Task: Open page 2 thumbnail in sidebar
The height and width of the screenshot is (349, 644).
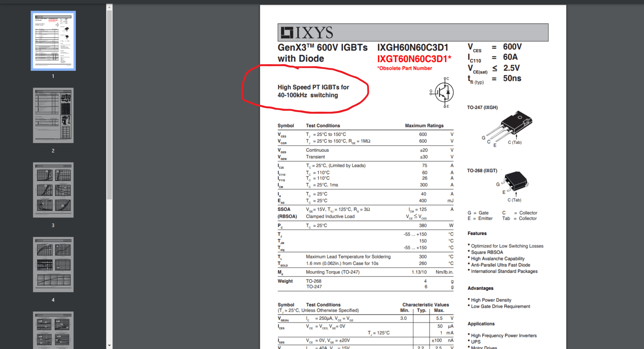Action: pos(53,115)
